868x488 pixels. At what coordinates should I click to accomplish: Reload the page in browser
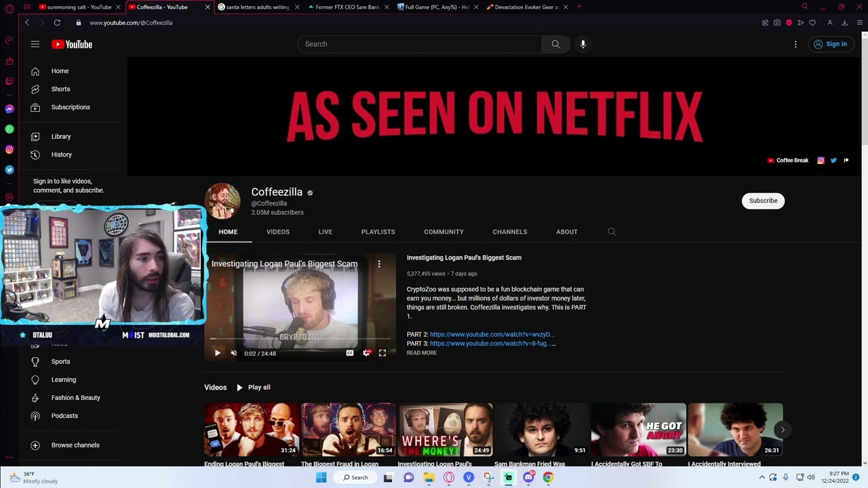pos(57,22)
